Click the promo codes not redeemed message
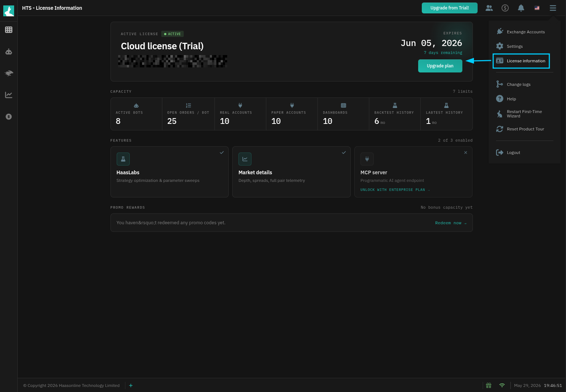566x392 pixels. tap(171, 223)
